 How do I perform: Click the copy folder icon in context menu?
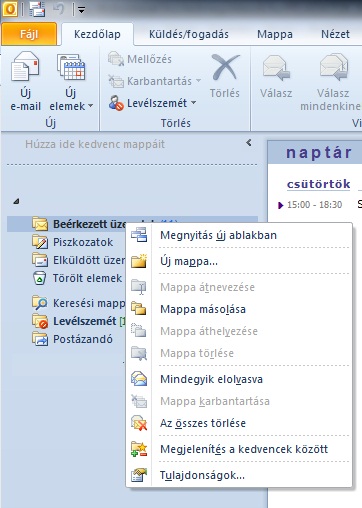coord(139,309)
